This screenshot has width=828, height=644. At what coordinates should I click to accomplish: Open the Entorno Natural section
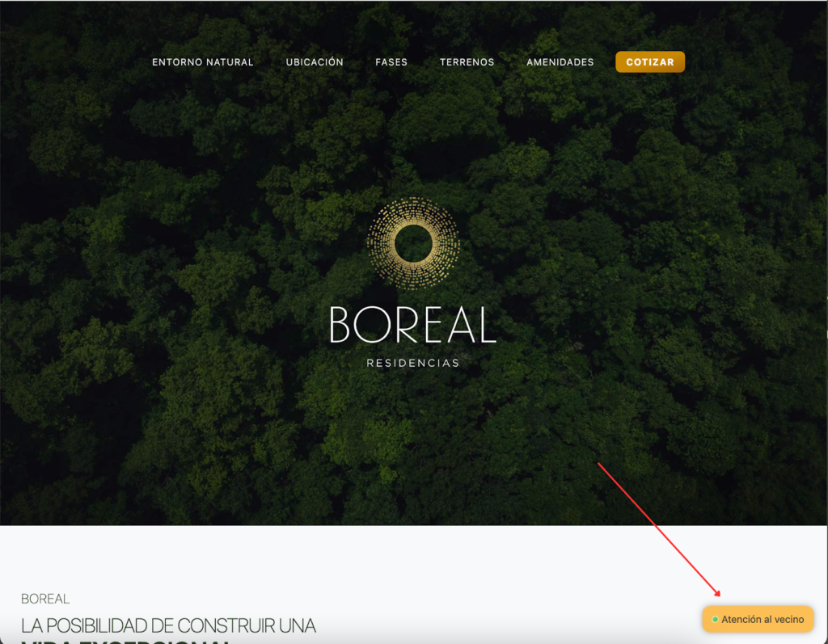click(x=203, y=62)
